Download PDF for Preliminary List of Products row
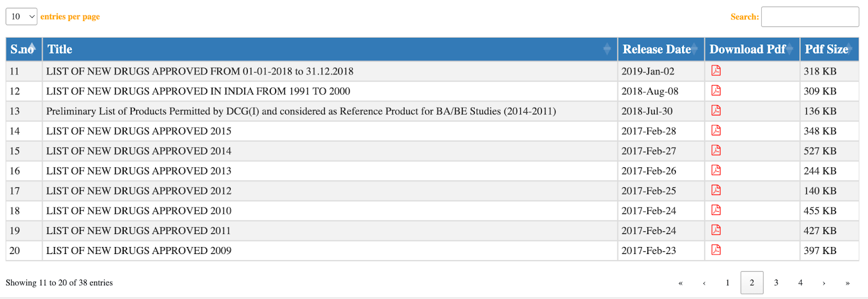The width and height of the screenshot is (868, 299). pos(716,110)
